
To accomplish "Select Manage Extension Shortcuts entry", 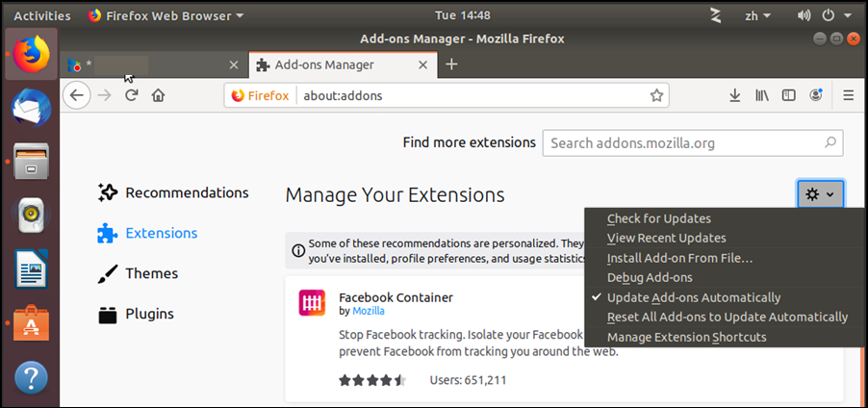I will click(686, 337).
